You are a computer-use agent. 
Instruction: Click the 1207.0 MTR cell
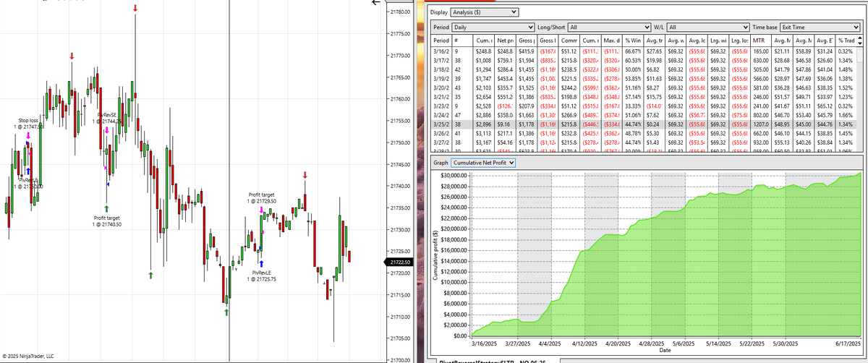pyautogui.click(x=760, y=124)
